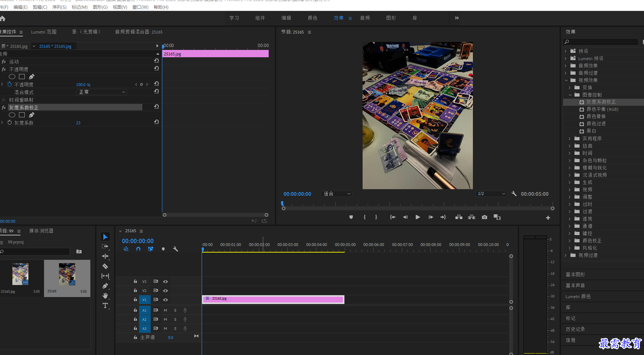Click the Home icon
Viewport: 644px width, 355px height.
coord(3,18)
